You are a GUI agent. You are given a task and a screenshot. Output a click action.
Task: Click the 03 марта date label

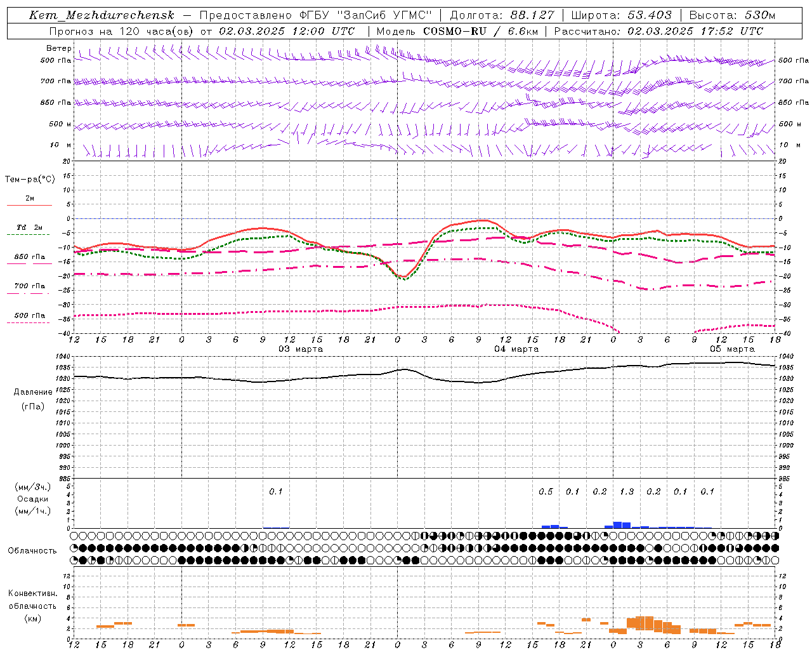301,349
